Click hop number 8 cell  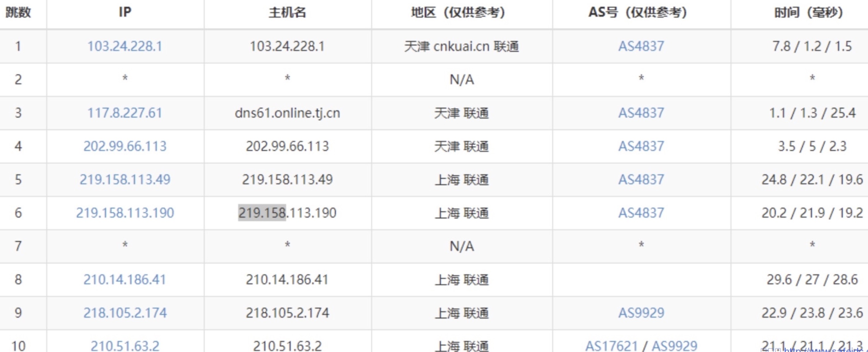tap(18, 280)
